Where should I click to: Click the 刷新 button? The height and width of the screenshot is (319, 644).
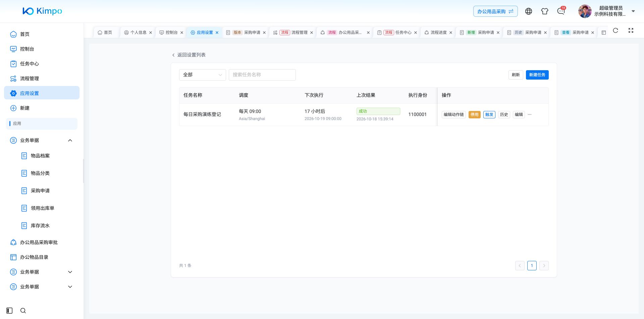coord(516,75)
